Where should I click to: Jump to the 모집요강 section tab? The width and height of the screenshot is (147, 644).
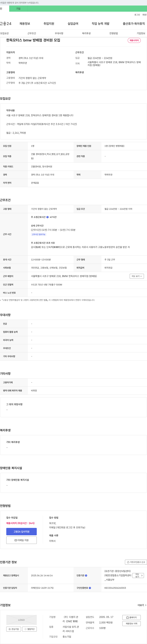4,33
